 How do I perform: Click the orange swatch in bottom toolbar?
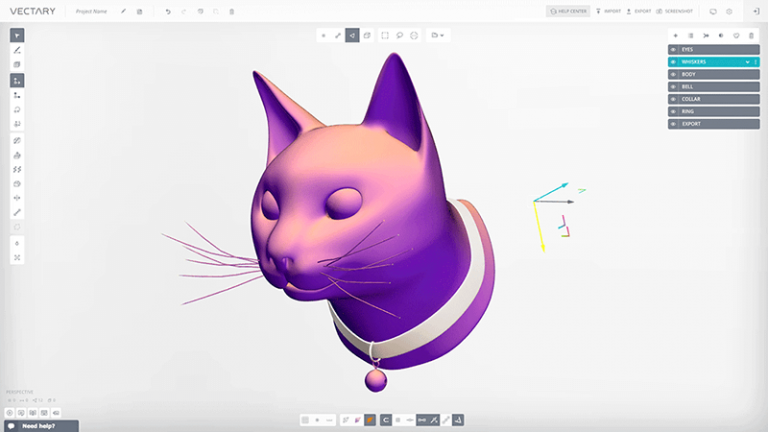[370, 420]
